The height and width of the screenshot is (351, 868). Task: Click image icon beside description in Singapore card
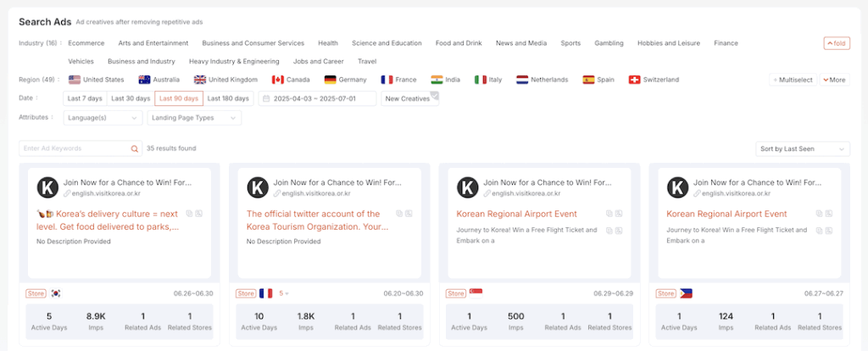[619, 231]
